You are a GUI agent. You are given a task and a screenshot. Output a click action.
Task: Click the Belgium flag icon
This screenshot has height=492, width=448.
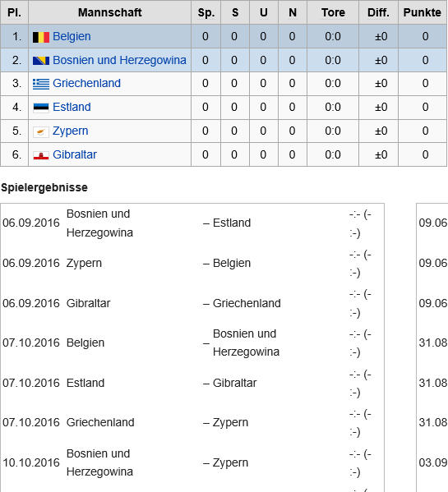coord(41,37)
